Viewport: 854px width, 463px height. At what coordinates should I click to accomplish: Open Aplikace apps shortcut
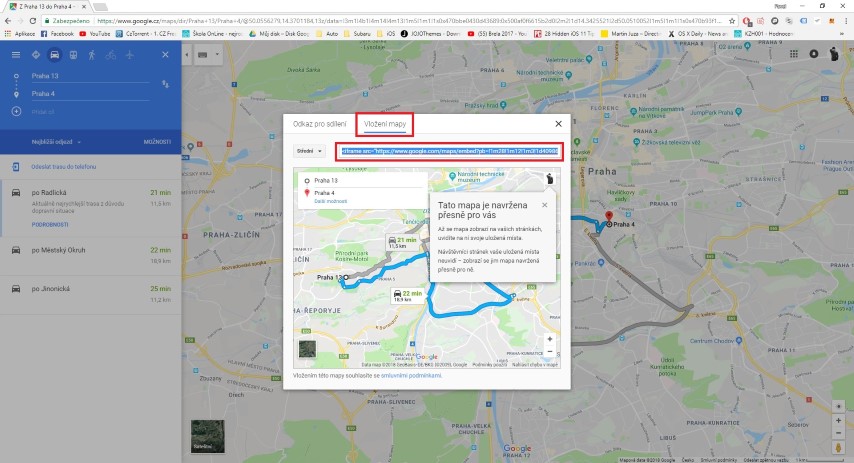click(20, 34)
